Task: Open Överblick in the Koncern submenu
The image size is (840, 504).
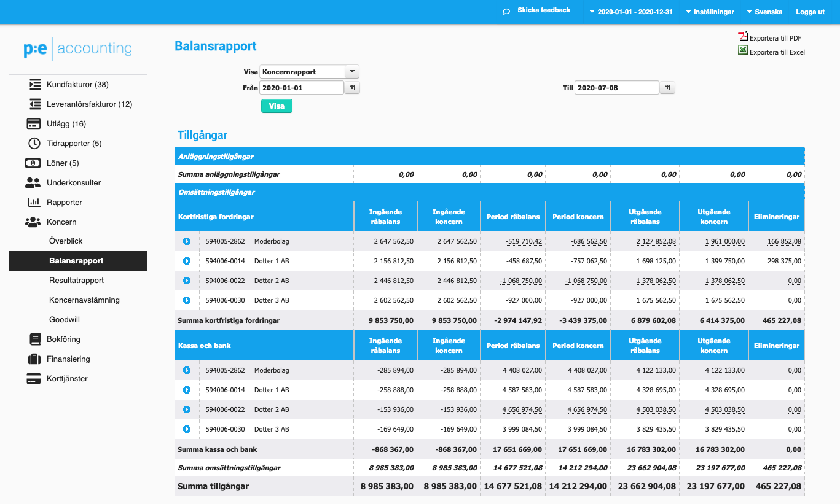Action: (66, 241)
